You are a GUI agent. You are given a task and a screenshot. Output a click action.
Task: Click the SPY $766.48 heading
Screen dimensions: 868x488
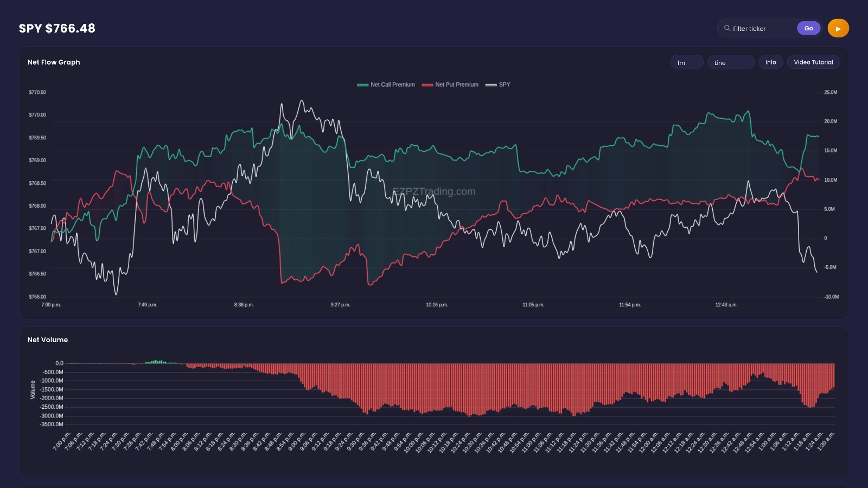click(57, 28)
